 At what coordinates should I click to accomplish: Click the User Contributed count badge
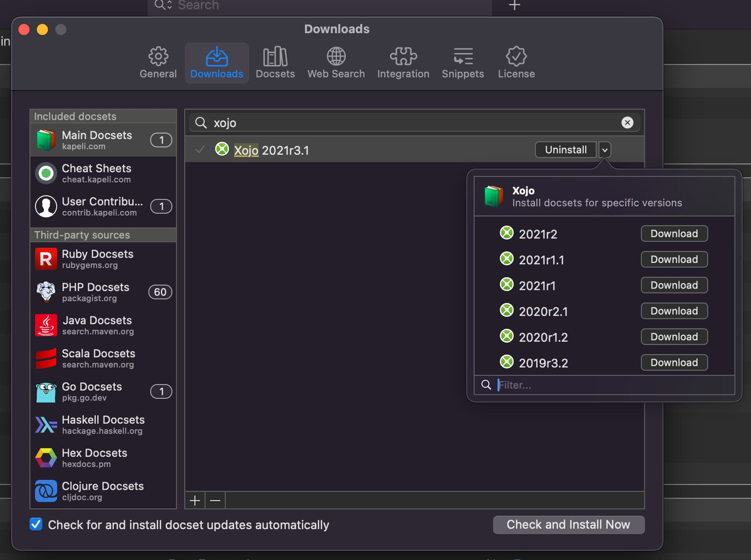[x=161, y=206]
